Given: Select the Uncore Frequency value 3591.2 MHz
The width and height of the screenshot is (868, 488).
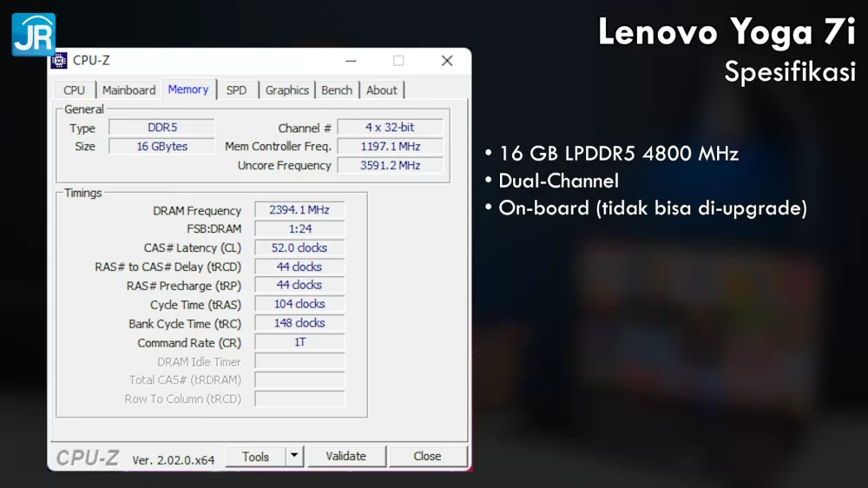Looking at the screenshot, I should (391, 165).
